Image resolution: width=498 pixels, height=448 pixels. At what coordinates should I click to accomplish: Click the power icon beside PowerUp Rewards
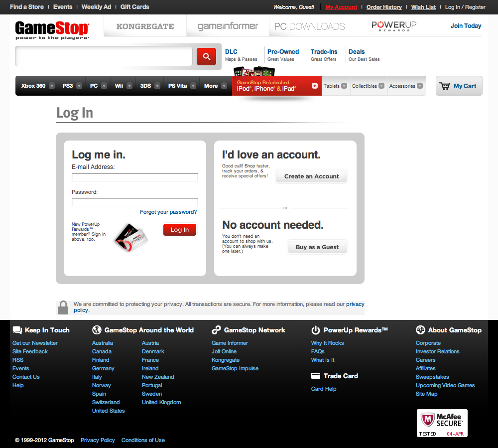tap(315, 330)
